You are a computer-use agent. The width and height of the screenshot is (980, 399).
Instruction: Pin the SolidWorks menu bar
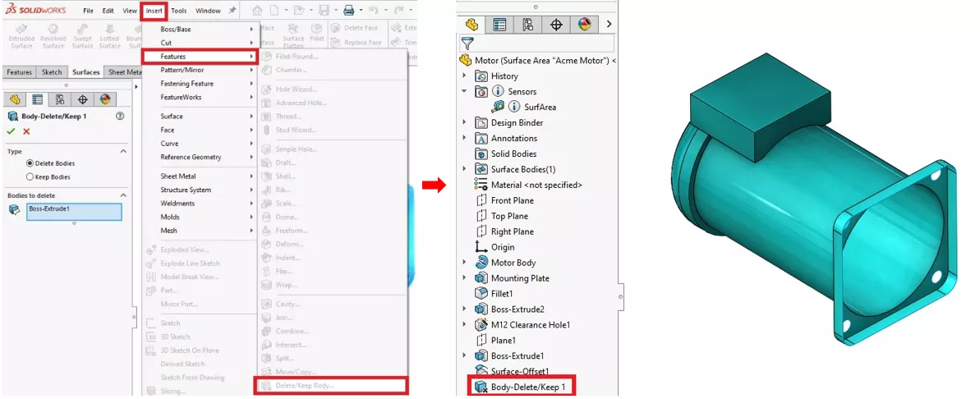point(232,11)
